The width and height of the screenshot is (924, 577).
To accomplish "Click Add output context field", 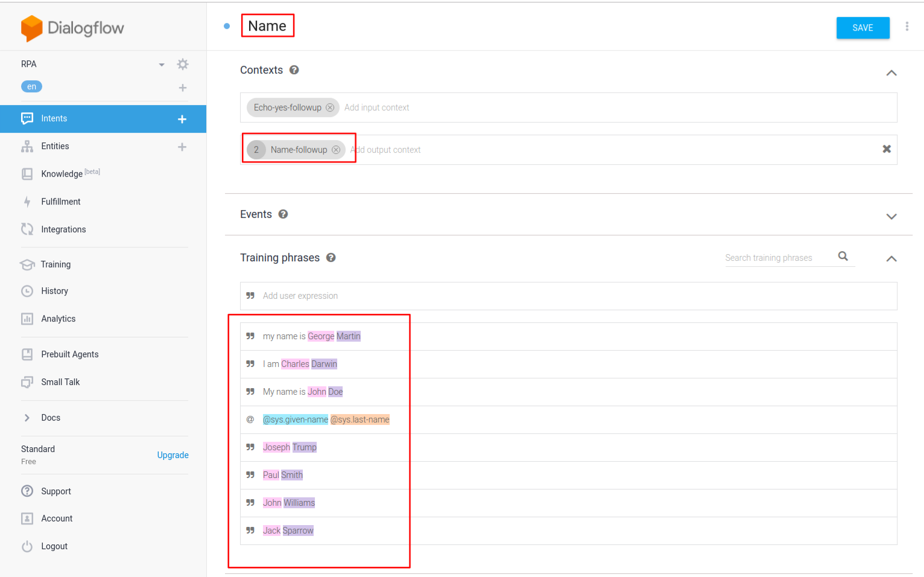I will [x=386, y=150].
